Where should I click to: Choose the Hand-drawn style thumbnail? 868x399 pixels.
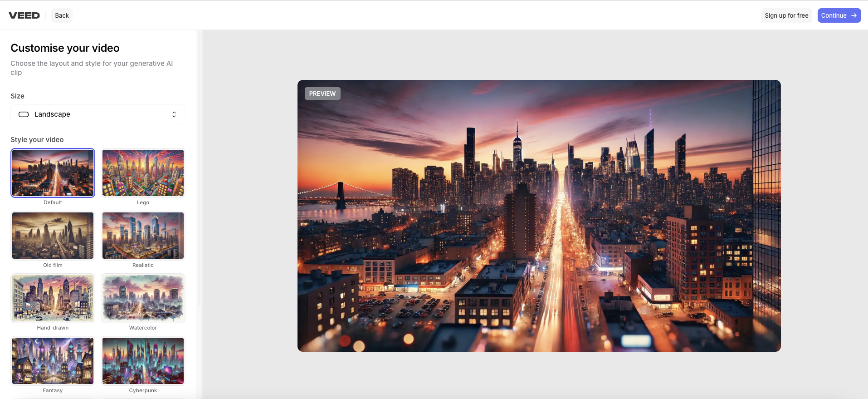(53, 298)
